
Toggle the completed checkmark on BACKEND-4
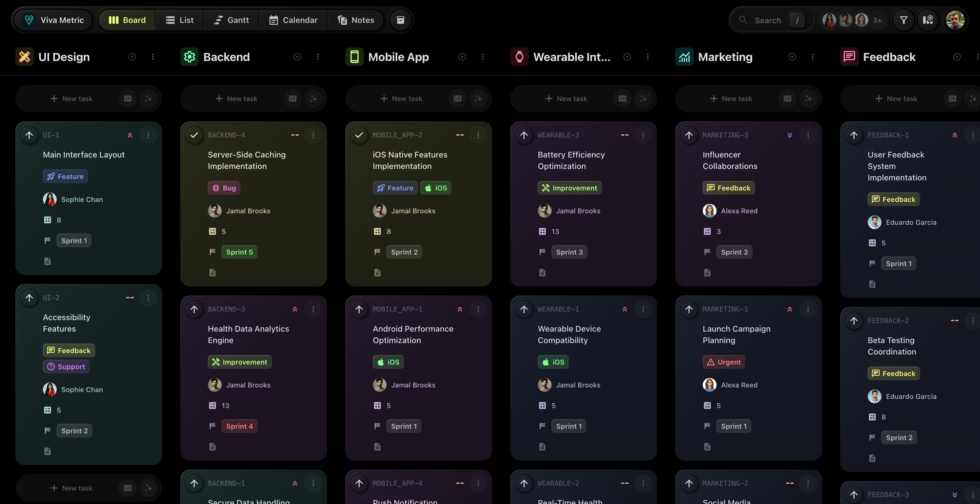point(194,135)
